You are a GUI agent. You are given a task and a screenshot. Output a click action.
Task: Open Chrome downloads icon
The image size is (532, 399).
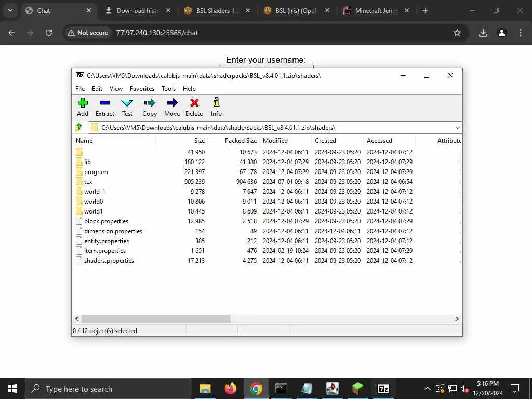(483, 33)
